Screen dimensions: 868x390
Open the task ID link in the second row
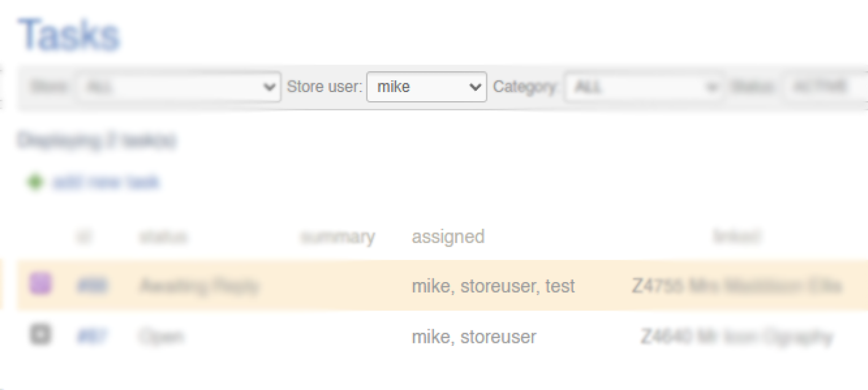pyautogui.click(x=93, y=337)
